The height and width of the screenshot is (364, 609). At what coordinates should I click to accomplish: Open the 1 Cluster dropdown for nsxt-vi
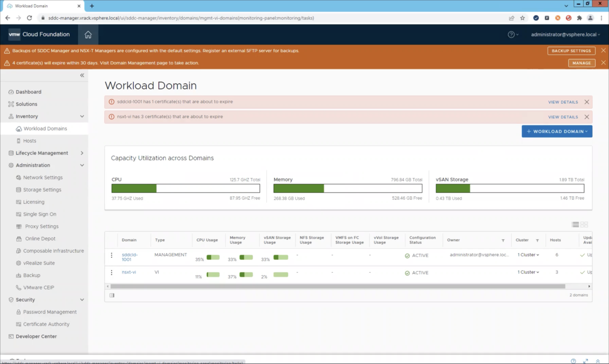click(528, 272)
